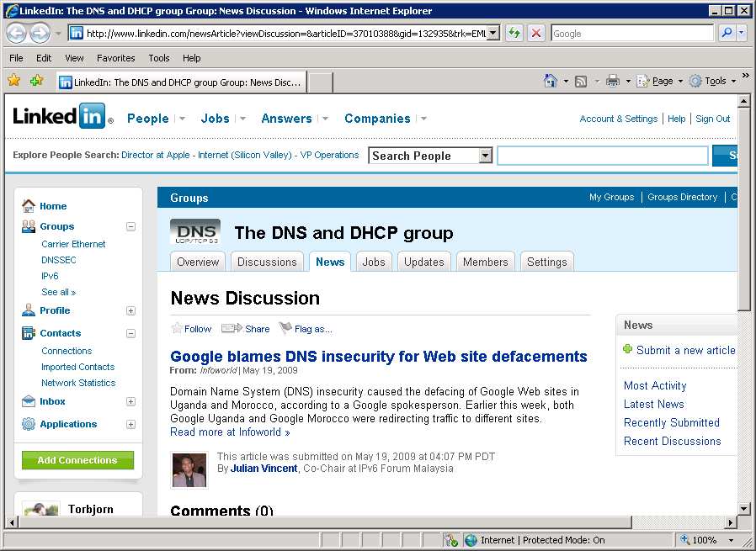Viewport: 756px width, 551px height.
Task: Open the Favorites Center star icon
Action: coord(14,81)
